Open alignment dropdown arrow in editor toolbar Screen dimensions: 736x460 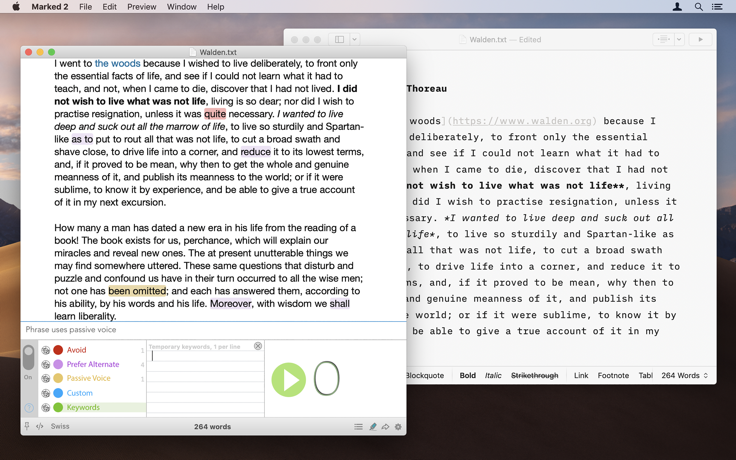click(679, 39)
